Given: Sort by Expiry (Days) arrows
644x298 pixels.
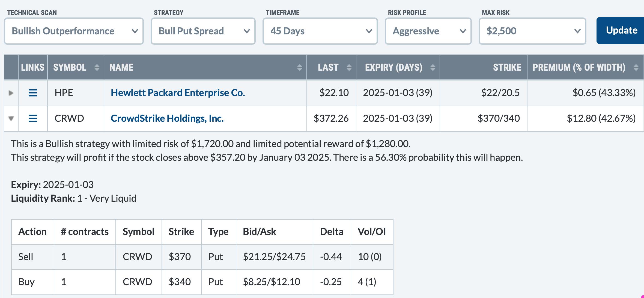Looking at the screenshot, I should click(x=433, y=67).
